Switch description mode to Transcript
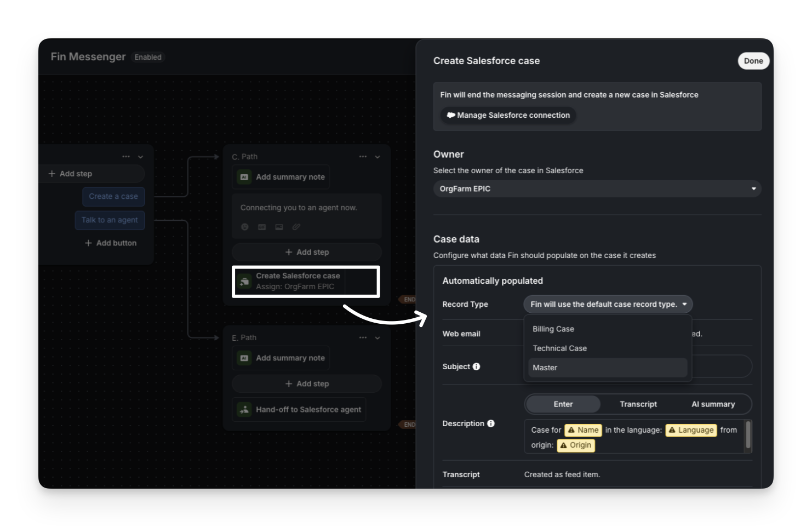The image size is (812, 527). pos(638,404)
